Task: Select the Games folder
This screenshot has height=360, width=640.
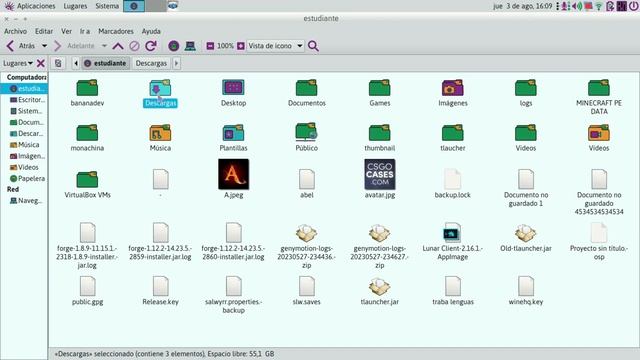Action: pos(380,93)
